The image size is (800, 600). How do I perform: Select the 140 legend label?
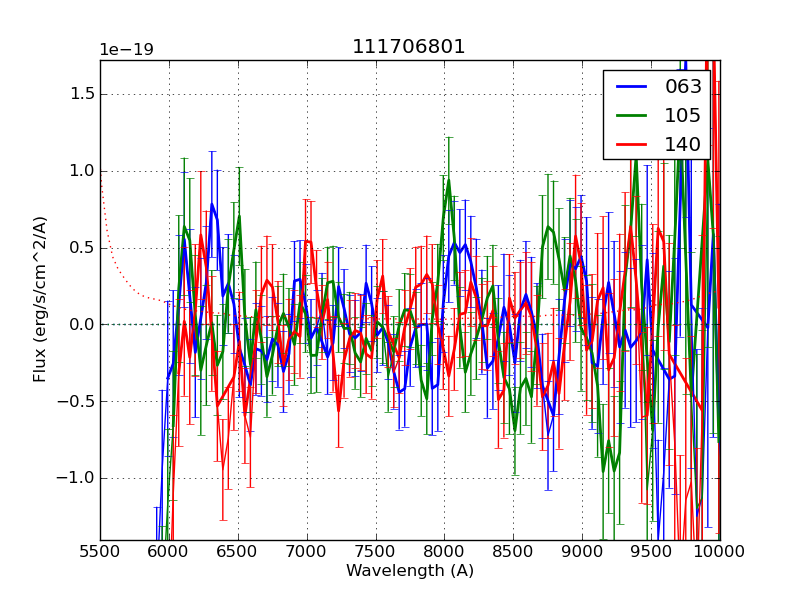click(x=683, y=144)
